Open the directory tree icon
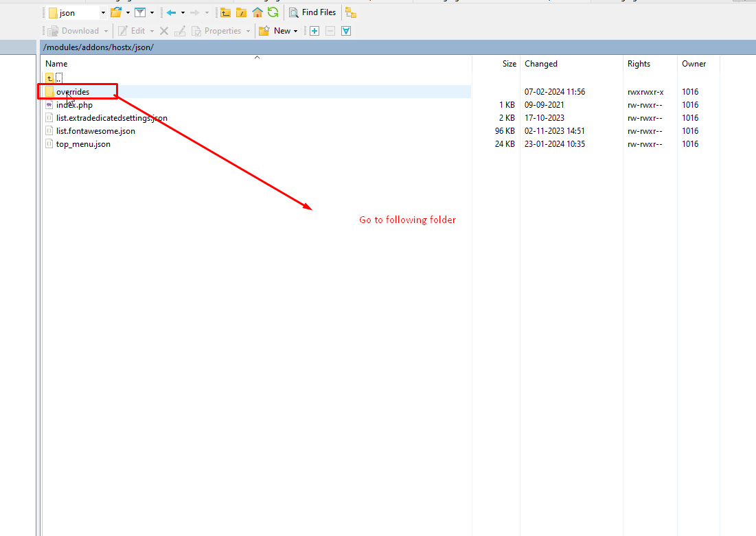Screen dimensions: 756x536 coord(350,12)
